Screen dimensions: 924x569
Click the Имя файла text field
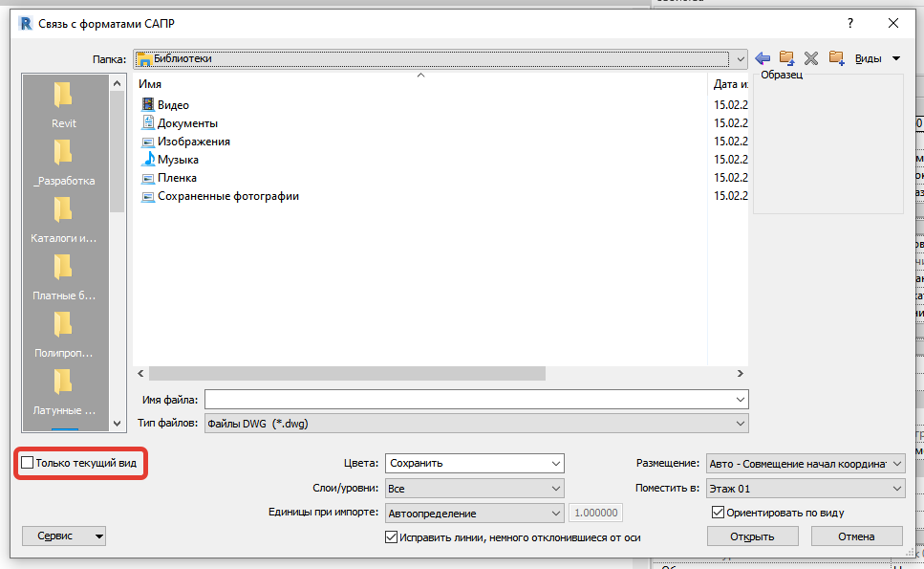[x=469, y=399]
